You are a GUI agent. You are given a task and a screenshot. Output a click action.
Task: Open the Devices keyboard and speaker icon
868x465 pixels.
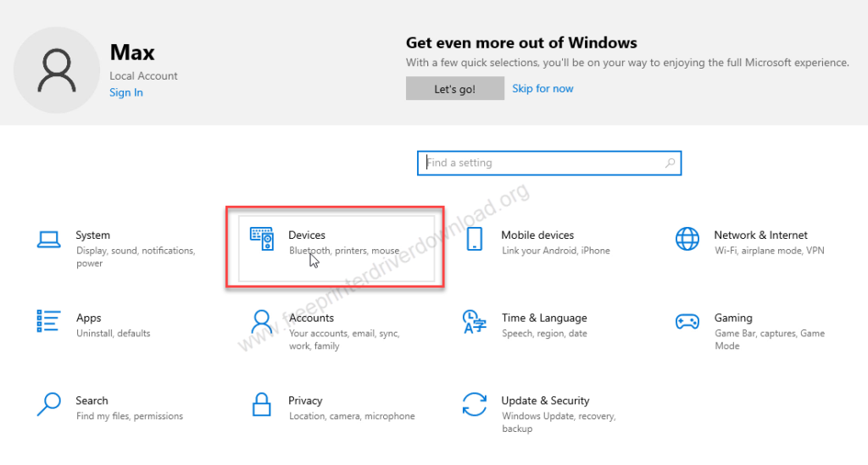click(262, 239)
